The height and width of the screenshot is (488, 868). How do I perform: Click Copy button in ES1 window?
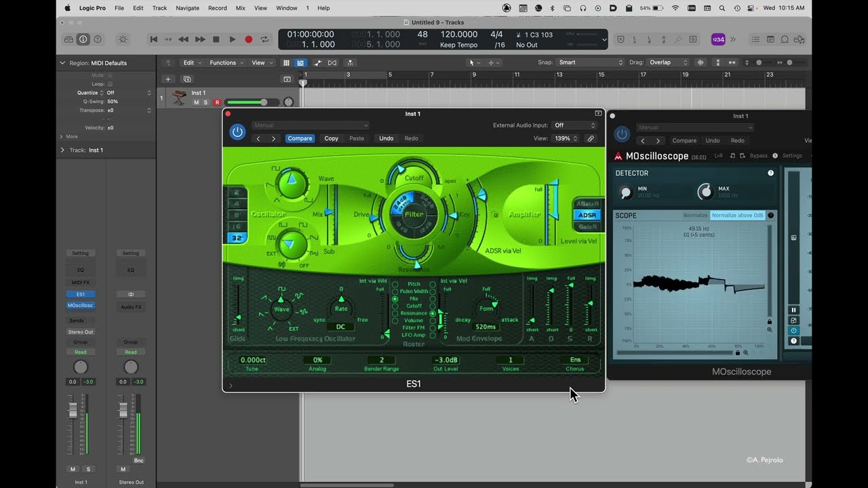click(331, 138)
